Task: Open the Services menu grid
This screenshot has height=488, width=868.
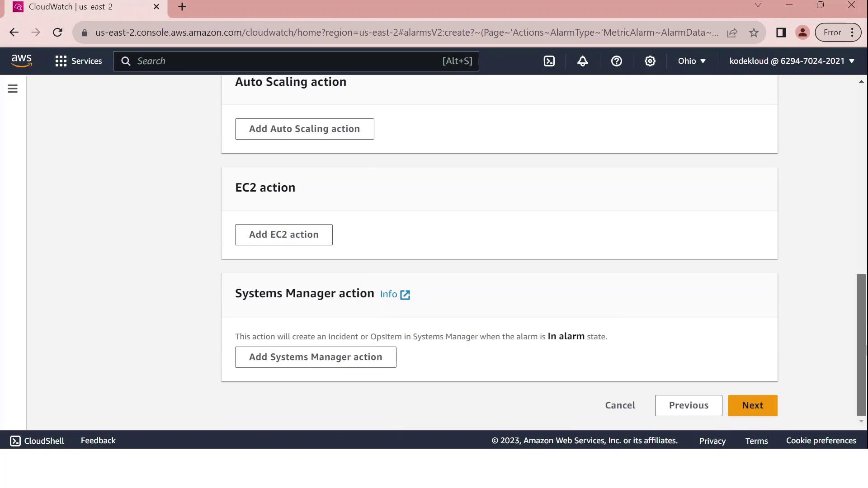Action: 78,61
